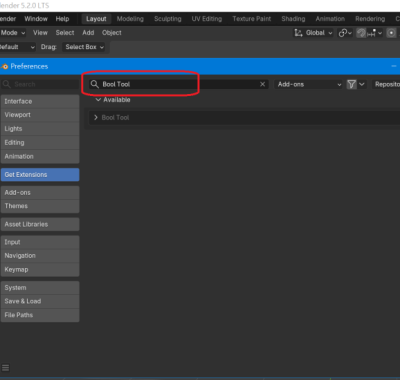The width and height of the screenshot is (400, 380).
Task: Click the Blender logo in Preferences title bar
Action: [4, 67]
